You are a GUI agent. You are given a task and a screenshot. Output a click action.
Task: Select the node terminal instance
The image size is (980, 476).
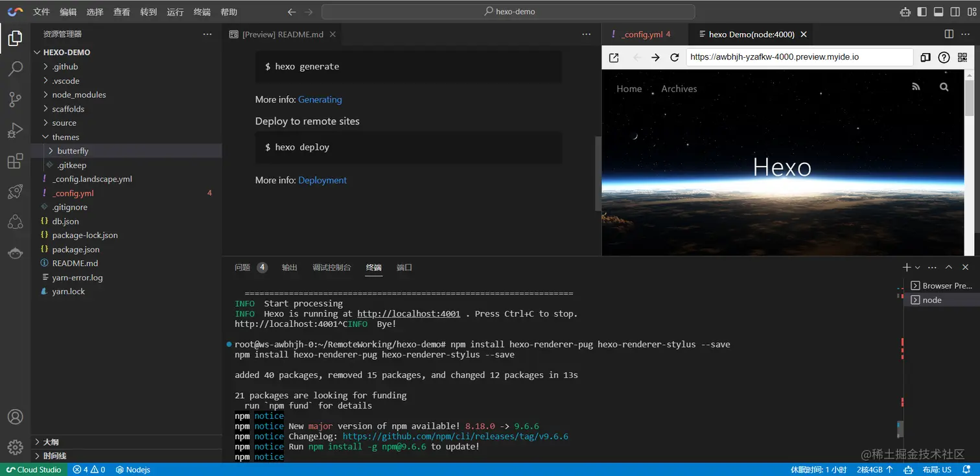[941, 300]
